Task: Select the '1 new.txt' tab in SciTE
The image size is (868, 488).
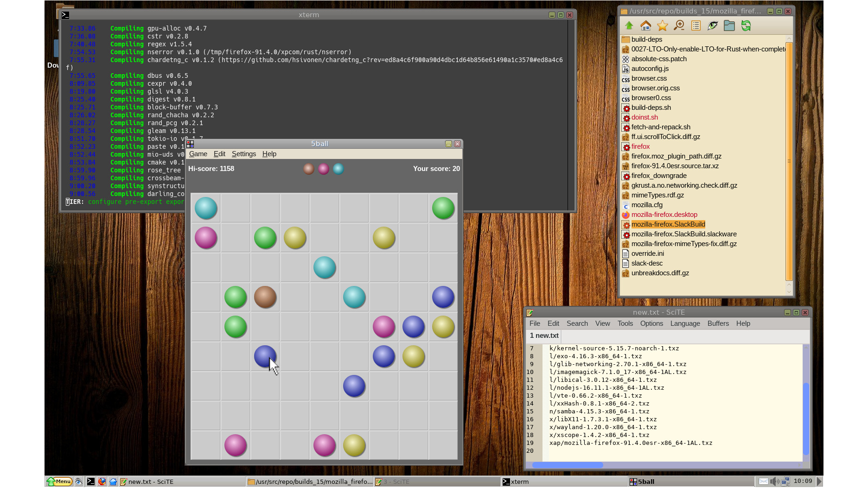Action: (x=544, y=336)
